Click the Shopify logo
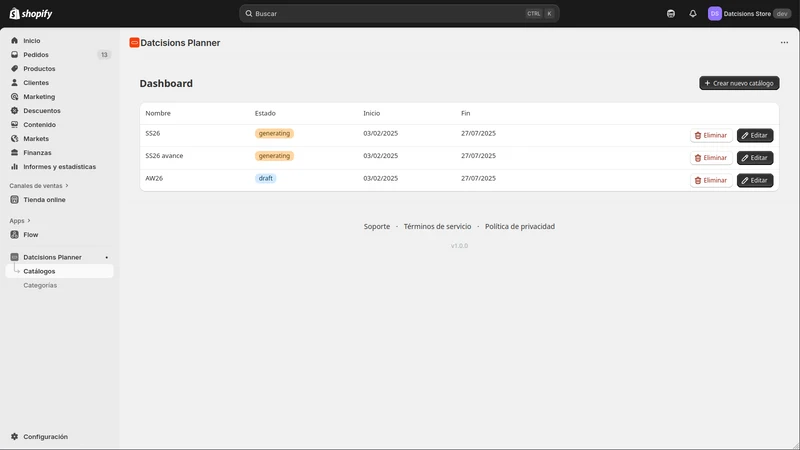This screenshot has width=800, height=450. point(31,14)
